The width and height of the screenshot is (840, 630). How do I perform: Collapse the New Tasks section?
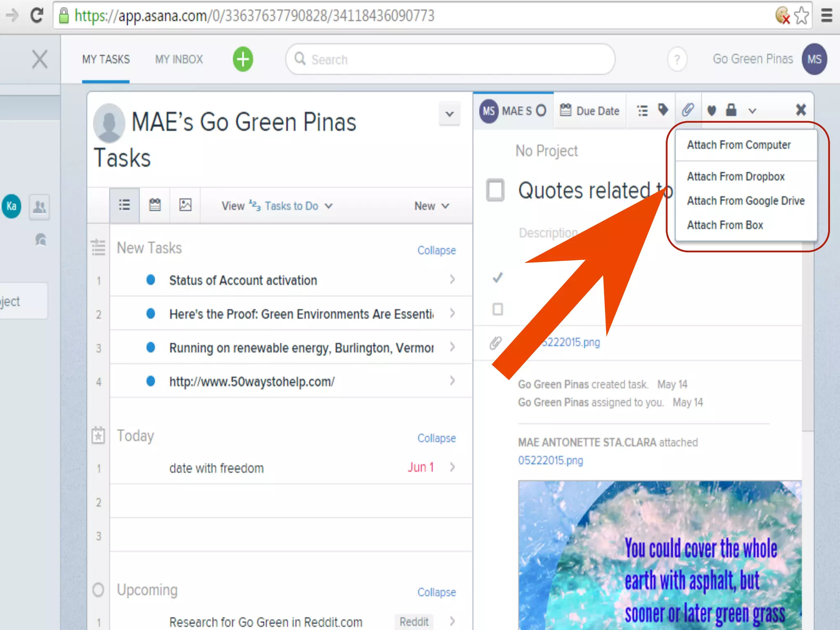(436, 250)
